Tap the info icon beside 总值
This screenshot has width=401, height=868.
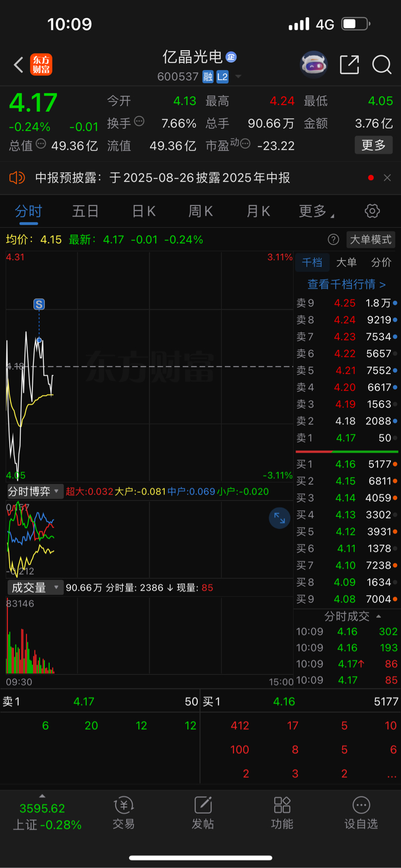click(x=41, y=144)
